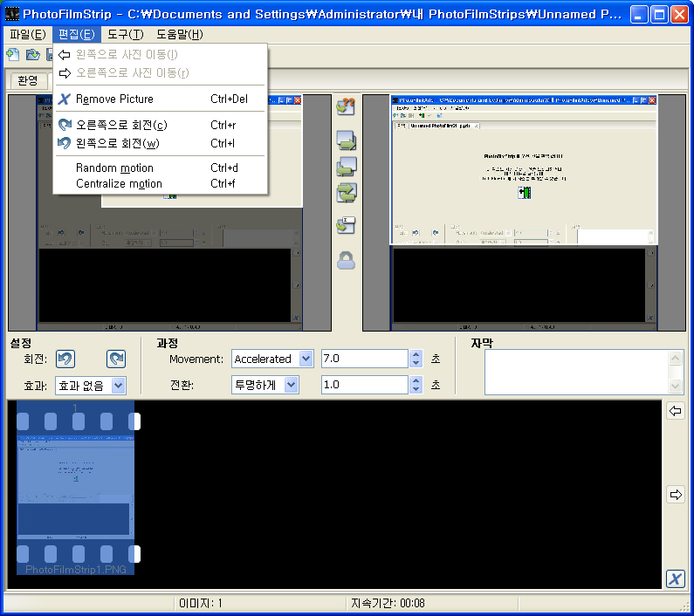Click the manual motion input icon

click(x=346, y=225)
